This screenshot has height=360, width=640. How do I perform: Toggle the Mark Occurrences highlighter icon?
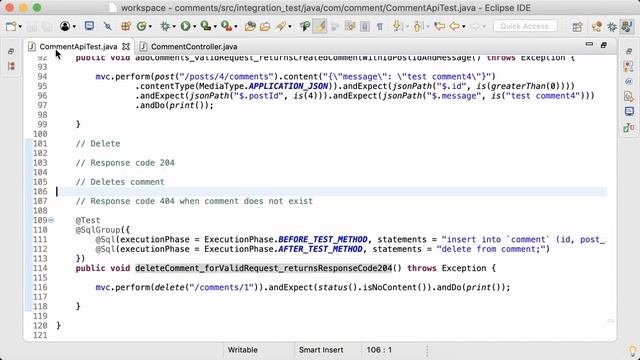(320, 27)
